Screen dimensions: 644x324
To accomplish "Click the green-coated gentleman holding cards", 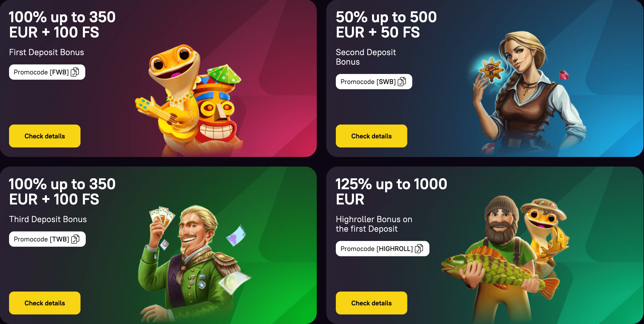I will 192,263.
